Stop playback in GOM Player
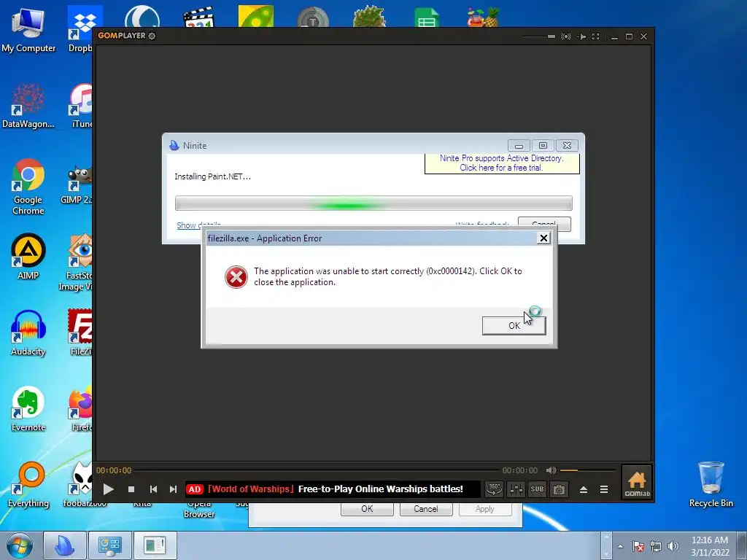The image size is (747, 560). 131,489
